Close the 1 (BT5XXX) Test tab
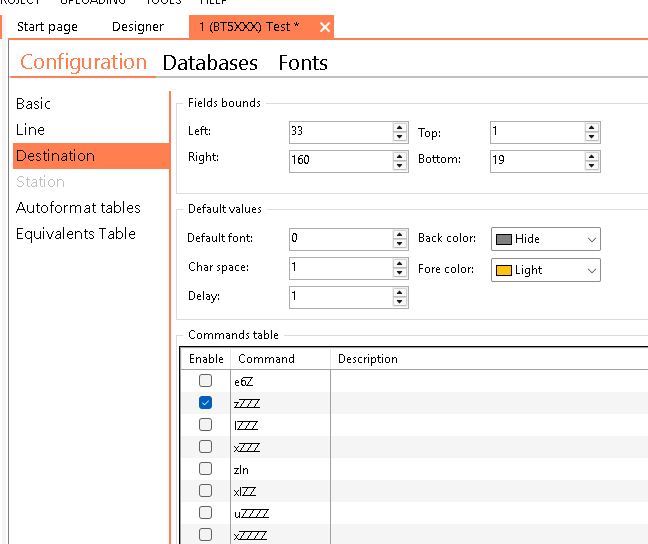The image size is (648, 544). pos(325,27)
